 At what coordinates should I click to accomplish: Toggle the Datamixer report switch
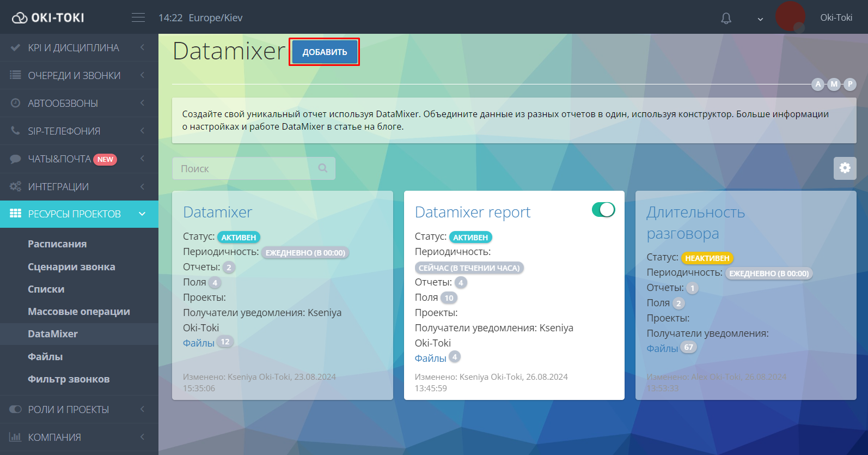tap(603, 210)
